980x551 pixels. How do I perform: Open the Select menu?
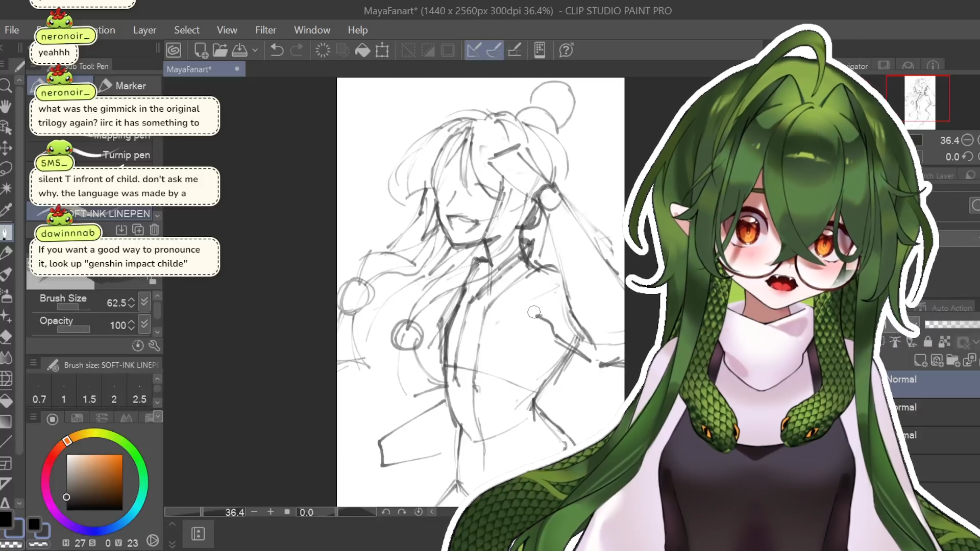[x=187, y=30]
